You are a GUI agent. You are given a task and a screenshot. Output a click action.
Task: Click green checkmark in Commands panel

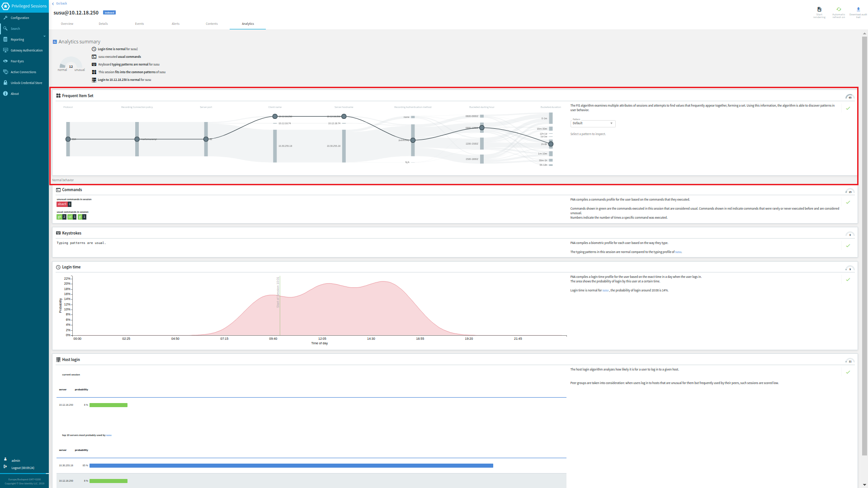point(848,202)
